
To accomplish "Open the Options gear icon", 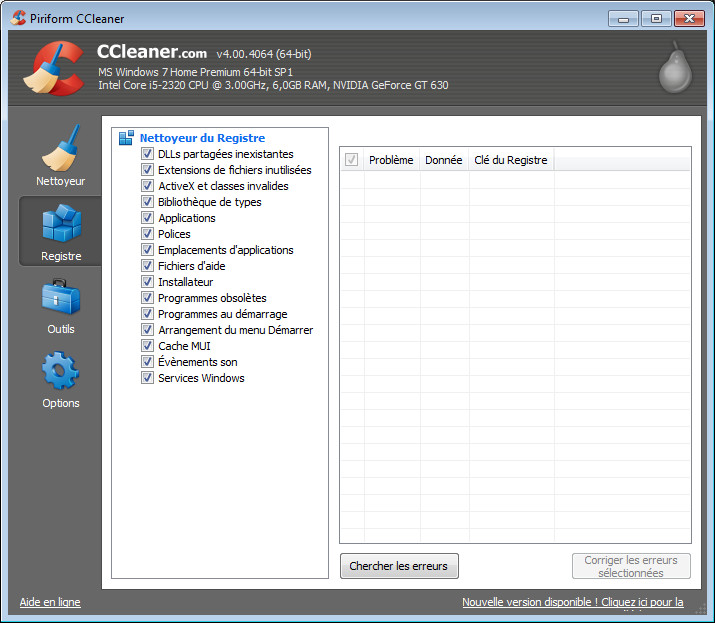I will pyautogui.click(x=61, y=370).
